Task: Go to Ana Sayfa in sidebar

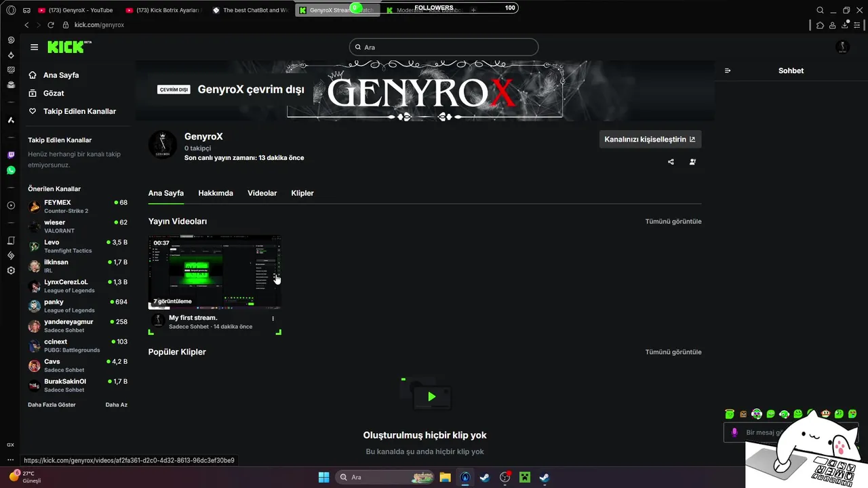Action: click(61, 75)
